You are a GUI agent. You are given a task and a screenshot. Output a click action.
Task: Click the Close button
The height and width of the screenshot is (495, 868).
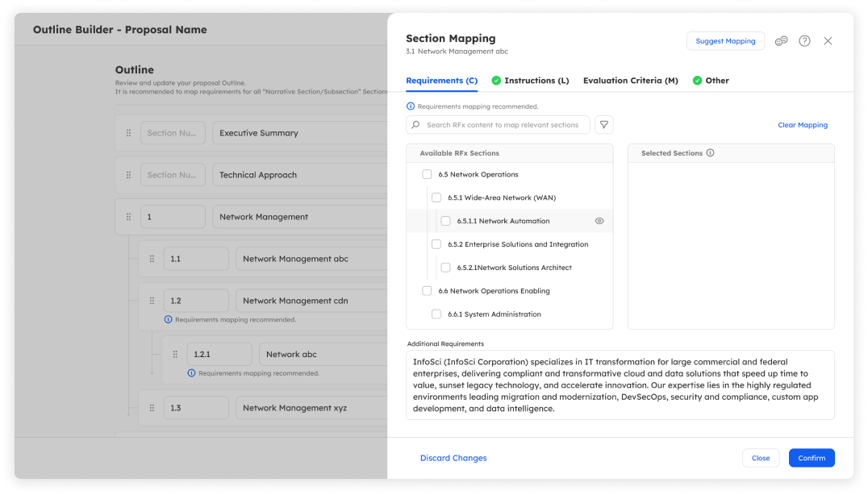[x=761, y=458]
